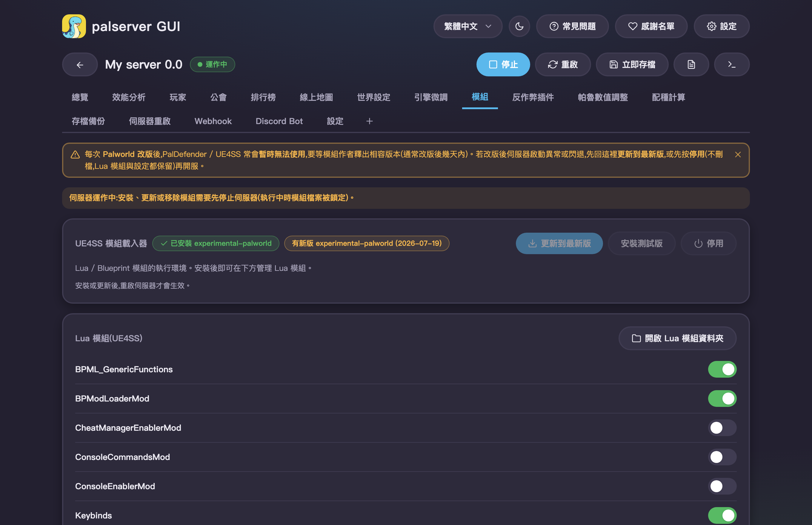Open the Discord Bot tab
The height and width of the screenshot is (525, 812).
coord(279,121)
